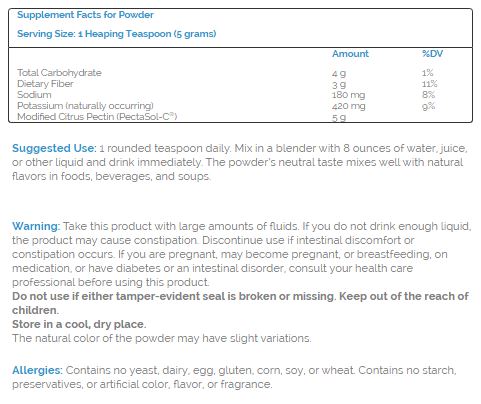This screenshot has height=404, width=481.
Task: Click the "Warning:" heading
Action: click(x=36, y=226)
